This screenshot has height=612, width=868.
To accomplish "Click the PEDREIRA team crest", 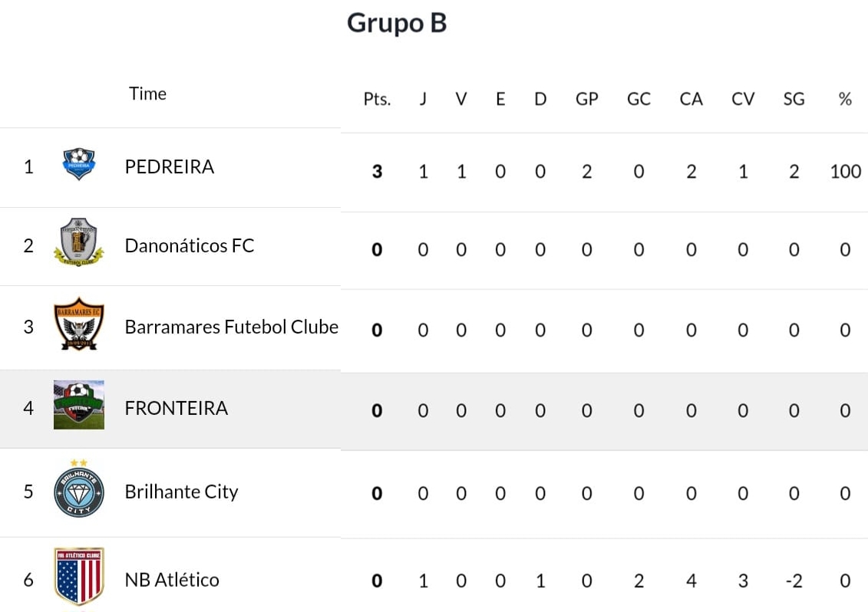I will 78,164.
